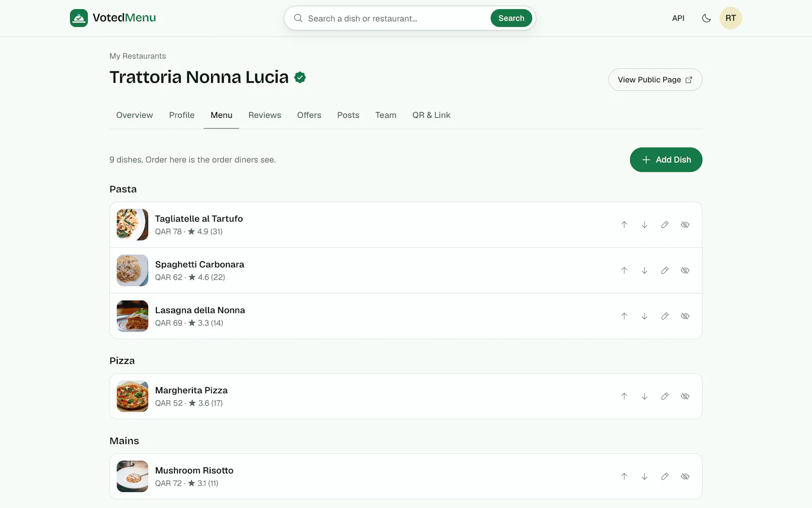Screen dimensions: 812x508
Task: Open the API link
Action: pos(678,18)
